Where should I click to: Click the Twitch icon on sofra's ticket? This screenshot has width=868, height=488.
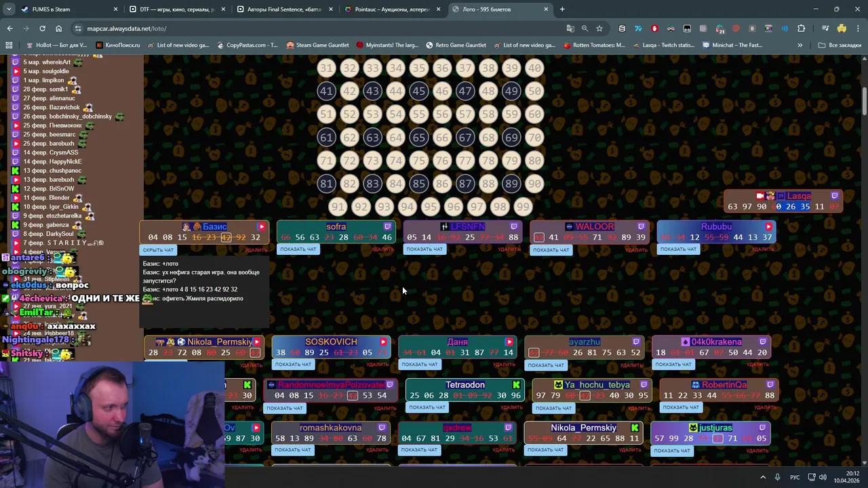(x=388, y=227)
